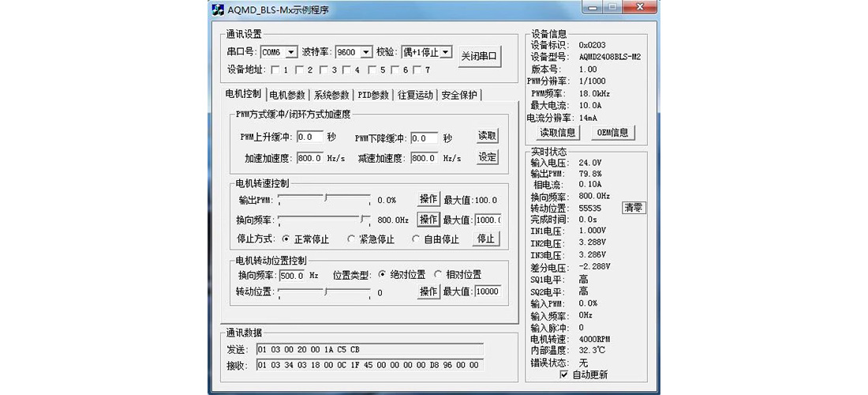
Task: Switch to the 系统参数 tab
Action: point(331,95)
